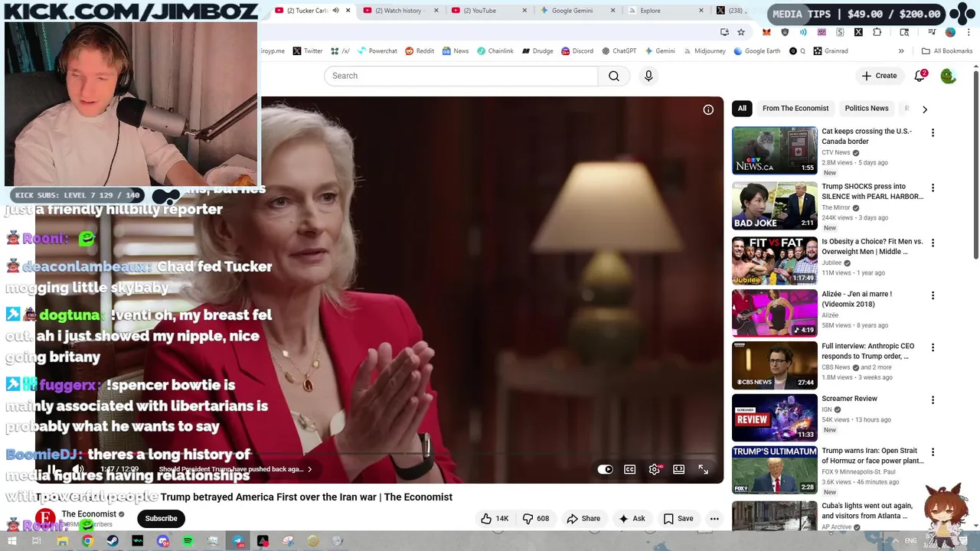Open options for Is Obesity a Choice video
This screenshot has height=551, width=980.
(x=933, y=243)
